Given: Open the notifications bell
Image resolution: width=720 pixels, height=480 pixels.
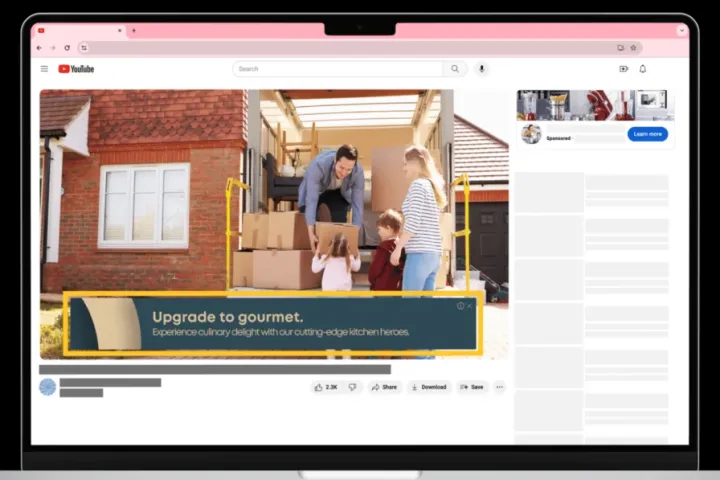Looking at the screenshot, I should click(643, 69).
